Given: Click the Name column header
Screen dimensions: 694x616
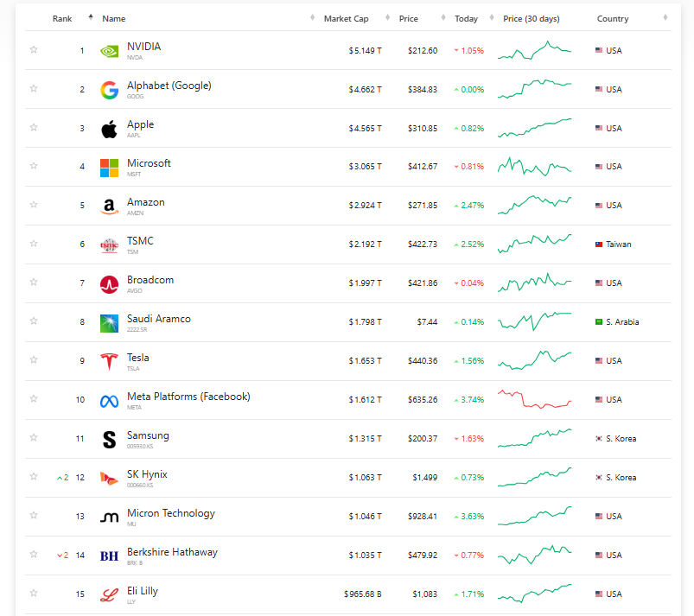Looking at the screenshot, I should point(114,19).
